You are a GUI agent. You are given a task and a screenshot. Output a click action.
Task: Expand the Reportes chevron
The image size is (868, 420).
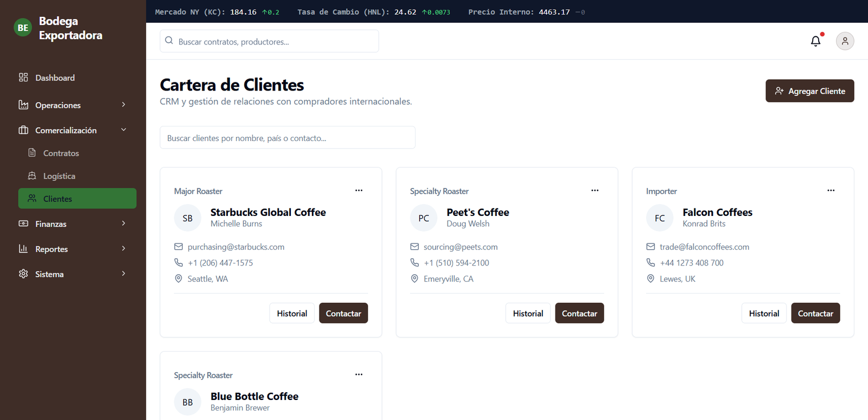124,249
